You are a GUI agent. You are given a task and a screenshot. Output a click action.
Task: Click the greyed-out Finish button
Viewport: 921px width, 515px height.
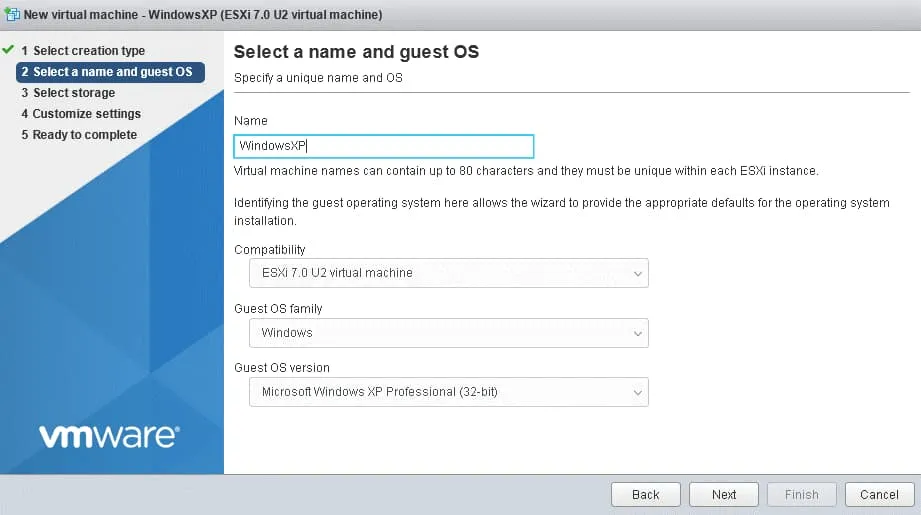pyautogui.click(x=801, y=494)
